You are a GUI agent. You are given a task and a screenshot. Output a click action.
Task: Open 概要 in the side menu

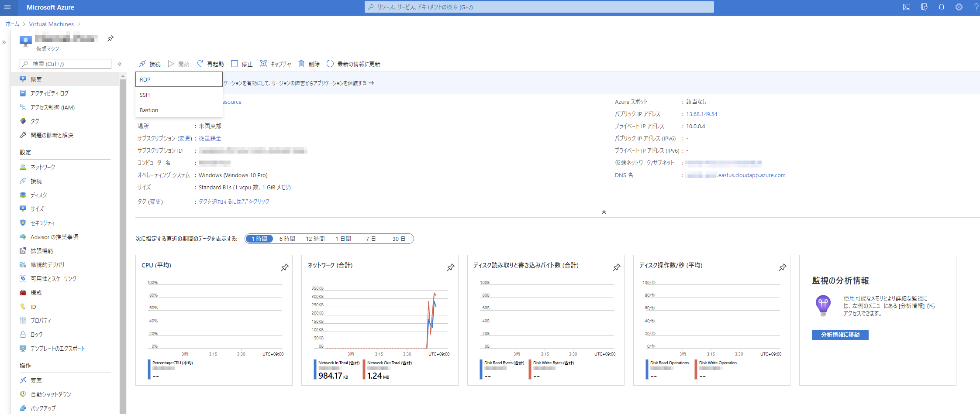click(x=66, y=79)
